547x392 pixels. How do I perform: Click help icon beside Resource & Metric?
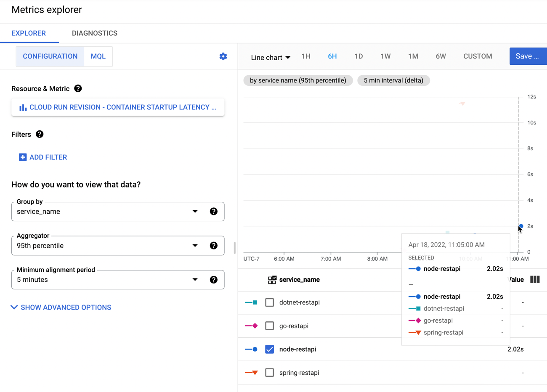pyautogui.click(x=78, y=89)
